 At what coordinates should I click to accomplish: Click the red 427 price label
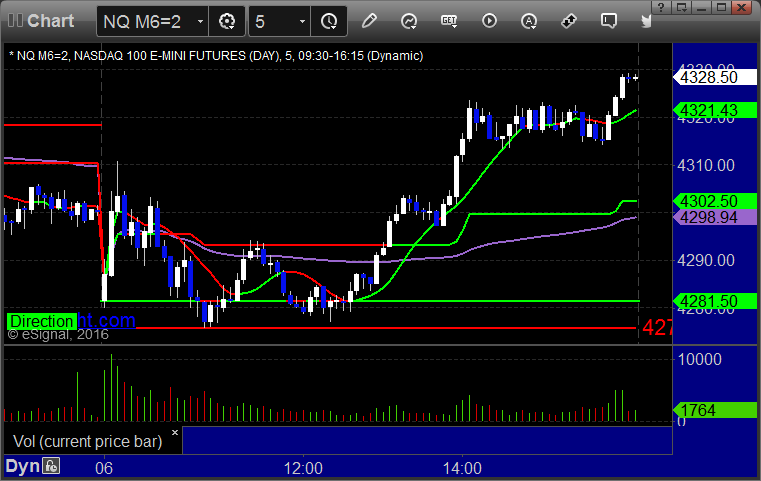pos(657,328)
